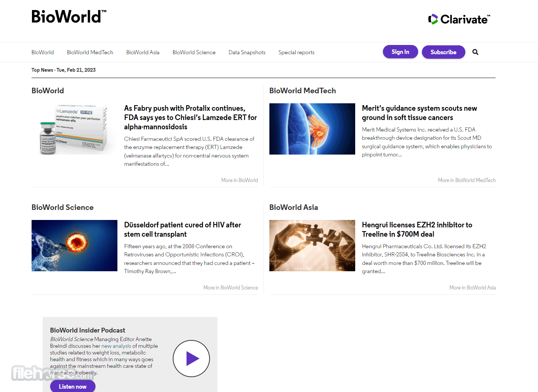Open the Lamzede vial article thumbnail
The height and width of the screenshot is (392, 538).
74,129
